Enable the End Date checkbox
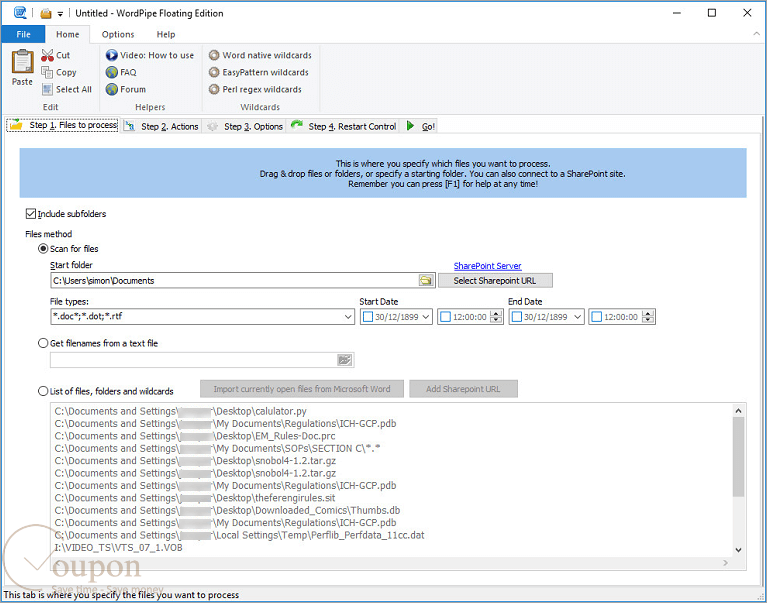767x603 pixels. (517, 317)
